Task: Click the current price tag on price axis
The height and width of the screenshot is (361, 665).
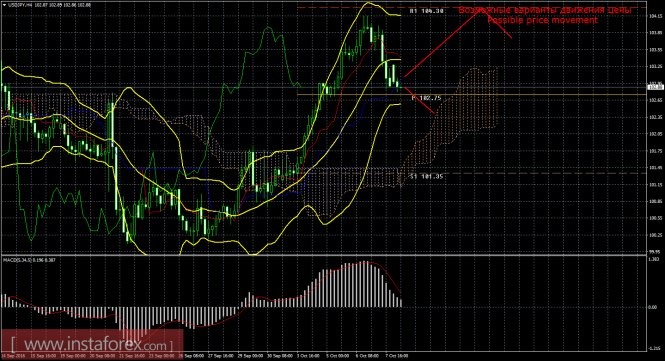Action: [x=655, y=87]
